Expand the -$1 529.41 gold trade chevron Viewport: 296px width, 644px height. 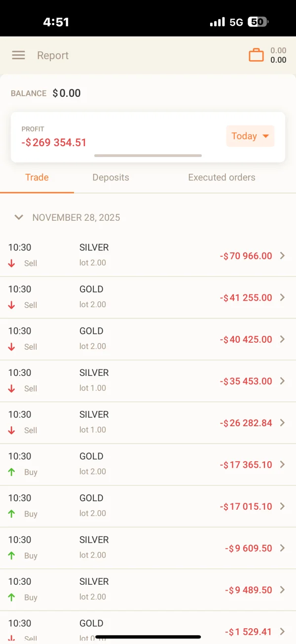[x=283, y=631]
